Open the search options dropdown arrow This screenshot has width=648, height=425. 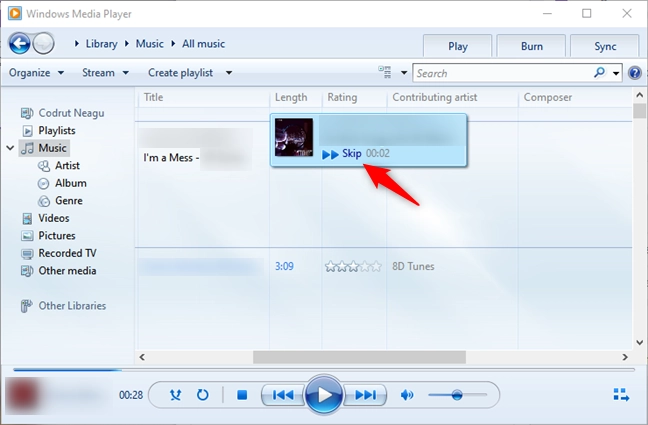click(616, 74)
